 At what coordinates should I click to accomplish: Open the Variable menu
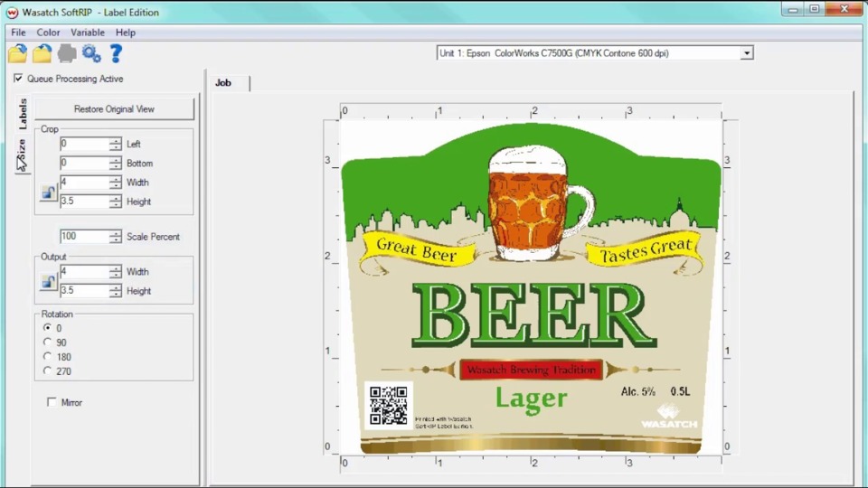88,33
